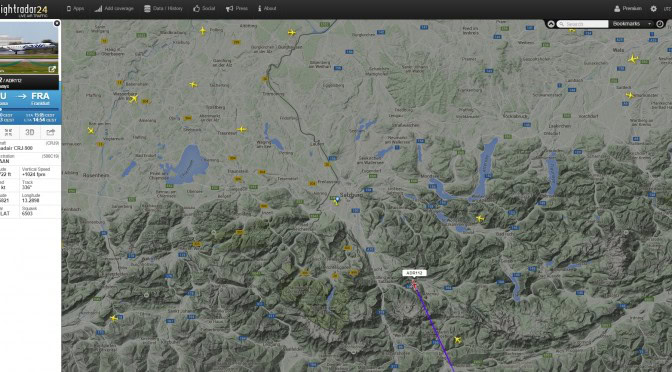Click the Premium account link
The height and width of the screenshot is (372, 672).
tap(628, 9)
